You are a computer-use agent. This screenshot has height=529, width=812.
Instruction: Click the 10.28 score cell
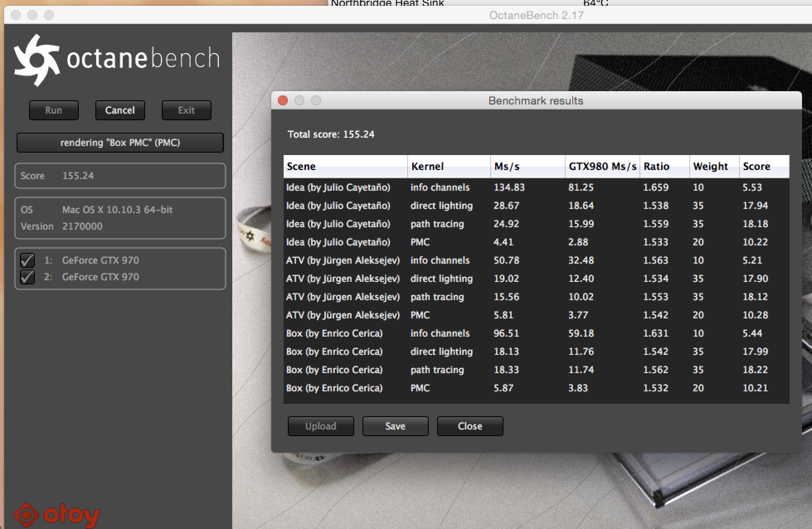tap(755, 315)
